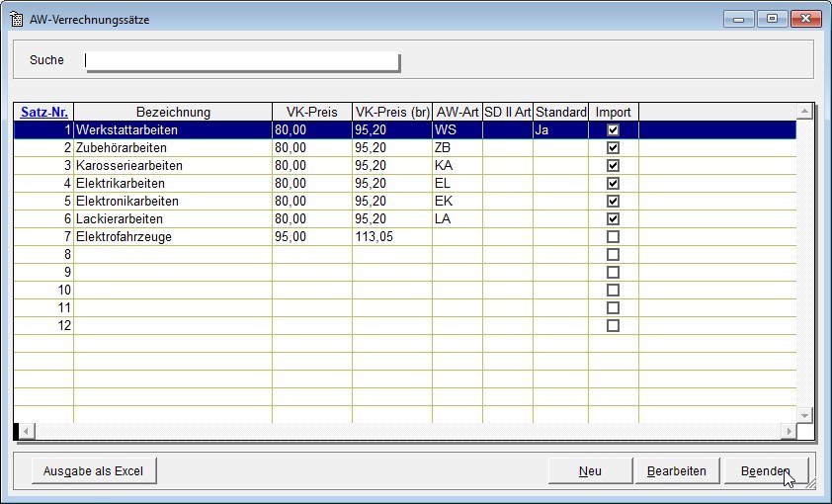Click the VK-Preis column header
Screen dimensions: 832x504
pos(312,112)
